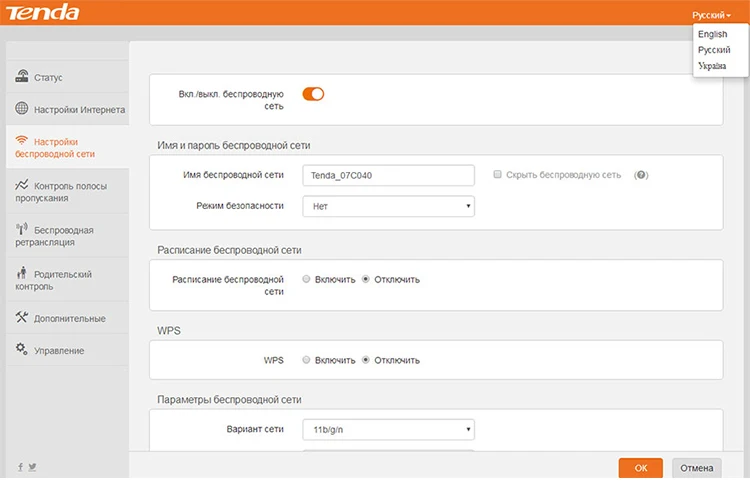Click the globe icon for Настройки Интернета
The image size is (750, 482).
click(x=22, y=108)
